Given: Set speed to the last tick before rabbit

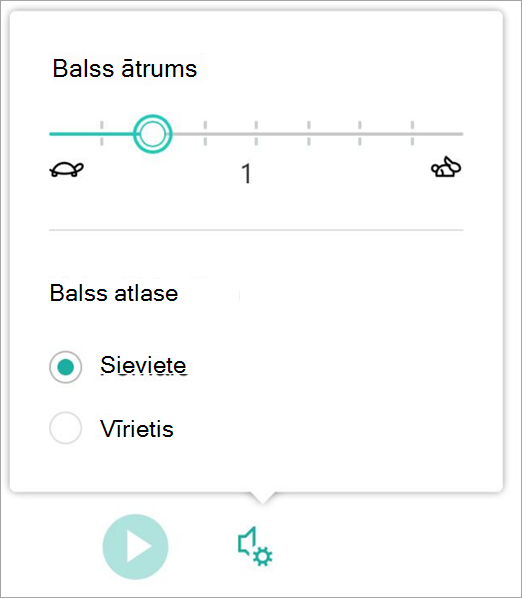Looking at the screenshot, I should [412, 133].
